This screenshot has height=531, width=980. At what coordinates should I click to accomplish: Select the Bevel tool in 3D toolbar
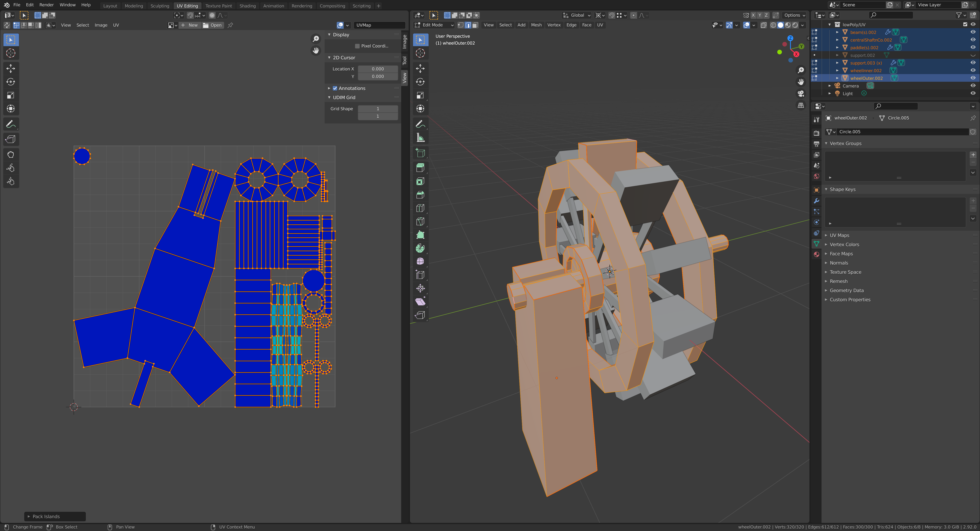coord(420,195)
